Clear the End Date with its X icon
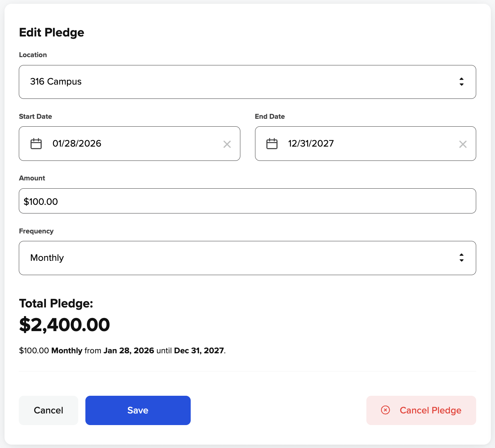The width and height of the screenshot is (495, 448). (x=463, y=144)
